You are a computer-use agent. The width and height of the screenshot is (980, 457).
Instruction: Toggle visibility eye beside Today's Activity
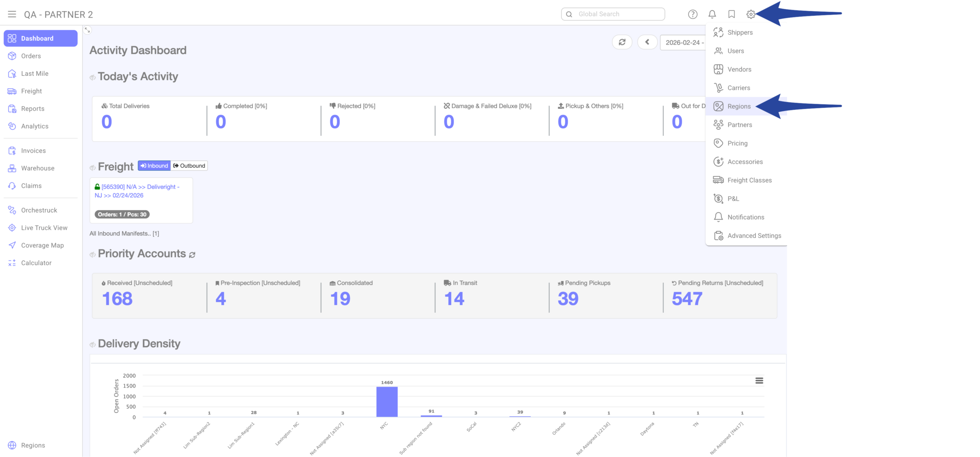[92, 78]
